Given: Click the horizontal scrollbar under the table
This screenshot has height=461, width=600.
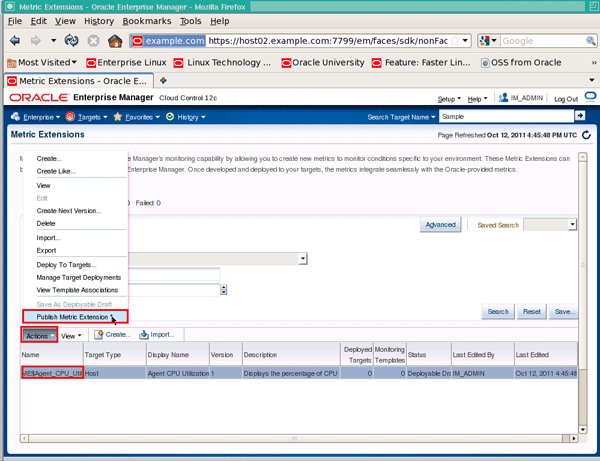Looking at the screenshot, I should [299, 438].
